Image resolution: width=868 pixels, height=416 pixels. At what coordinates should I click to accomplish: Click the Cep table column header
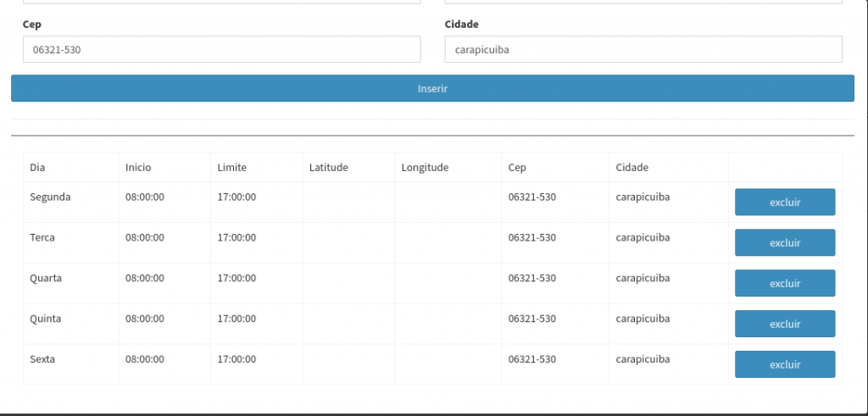point(517,168)
